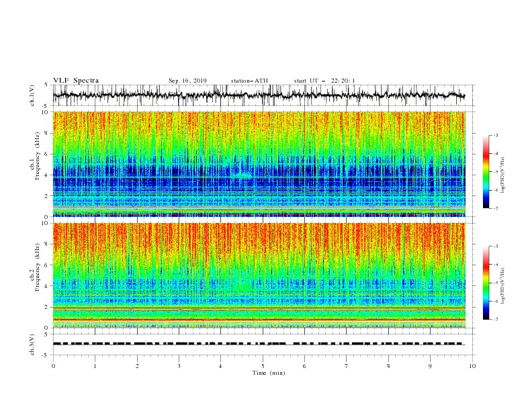
Task: Click the log(PSD) label beside ch.2 colorbar
Action: tap(502, 285)
